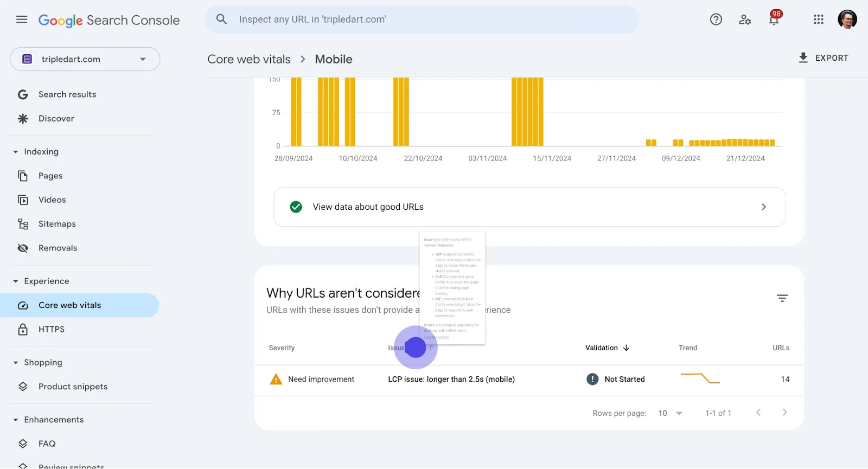Select Core web vitals in sidebar

click(x=79, y=305)
